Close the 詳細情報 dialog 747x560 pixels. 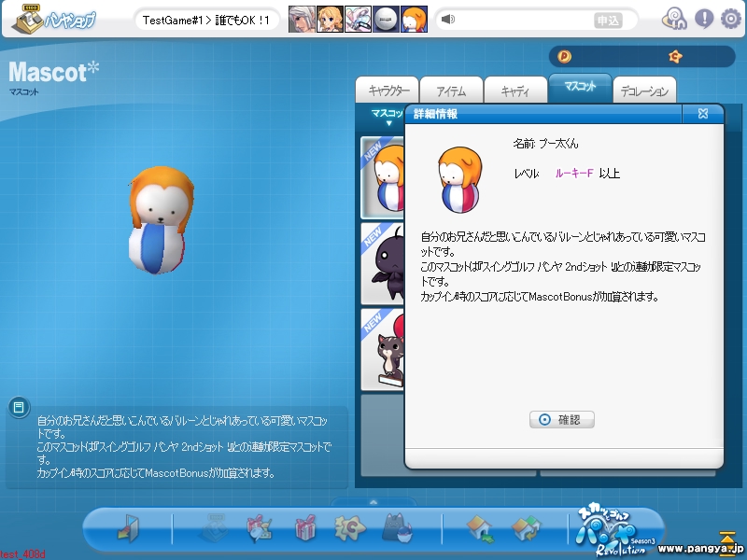(x=703, y=113)
